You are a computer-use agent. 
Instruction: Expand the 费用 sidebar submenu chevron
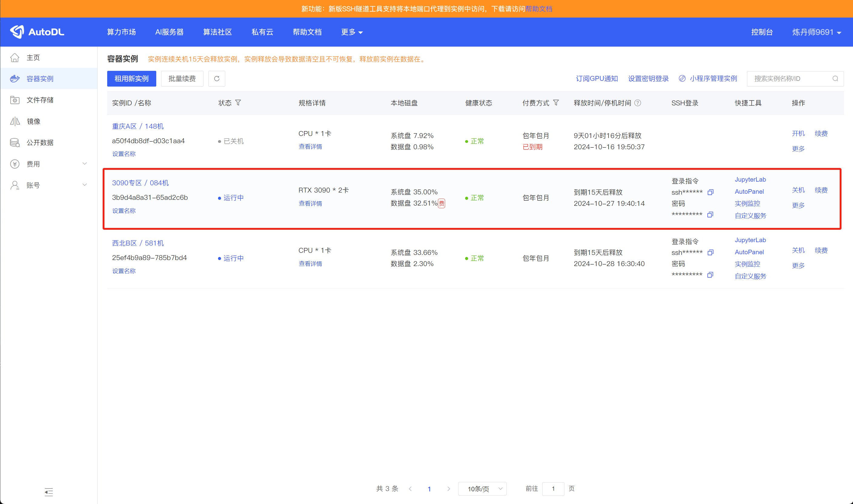pos(84,164)
